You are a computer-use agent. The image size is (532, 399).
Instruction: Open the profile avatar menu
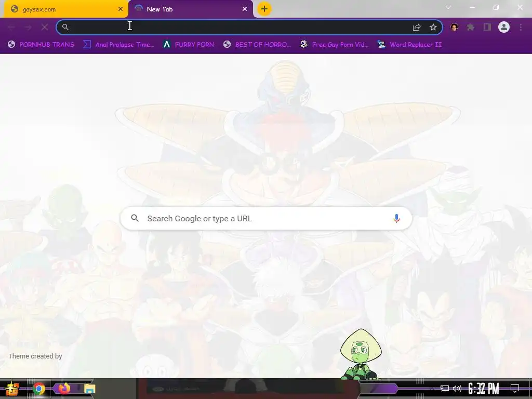pyautogui.click(x=504, y=27)
